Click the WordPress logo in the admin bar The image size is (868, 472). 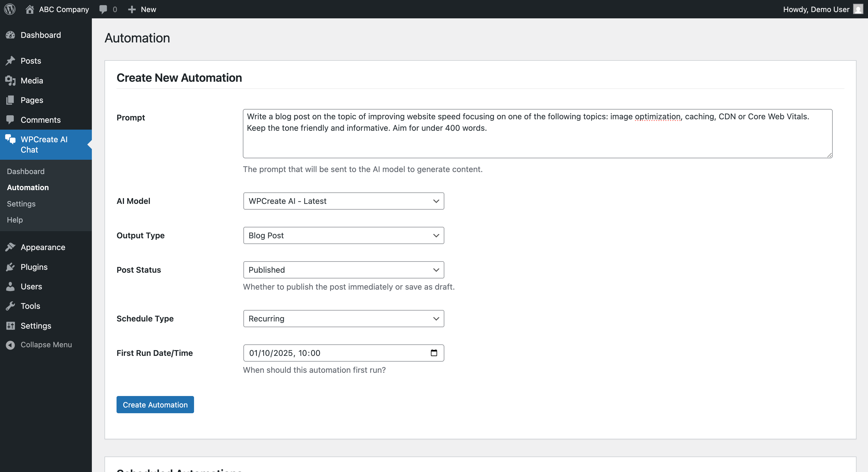click(x=9, y=9)
